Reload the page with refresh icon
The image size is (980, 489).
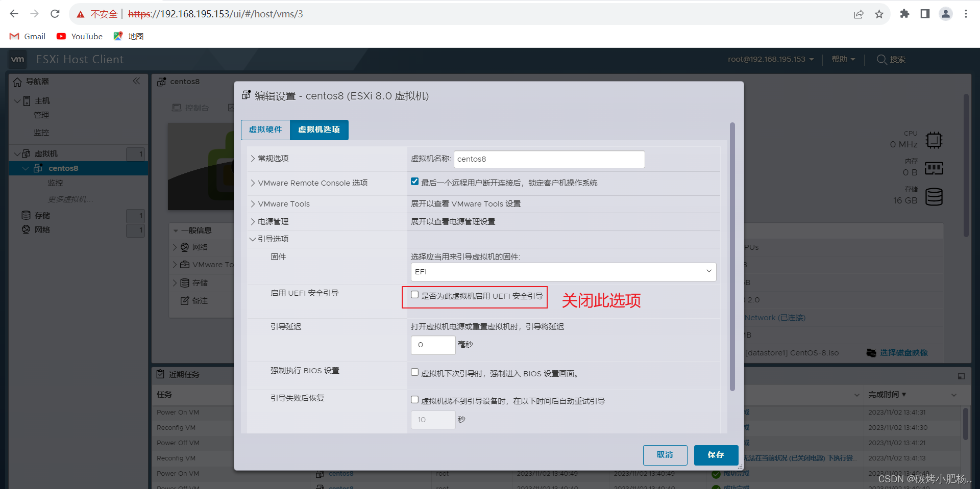(55, 14)
